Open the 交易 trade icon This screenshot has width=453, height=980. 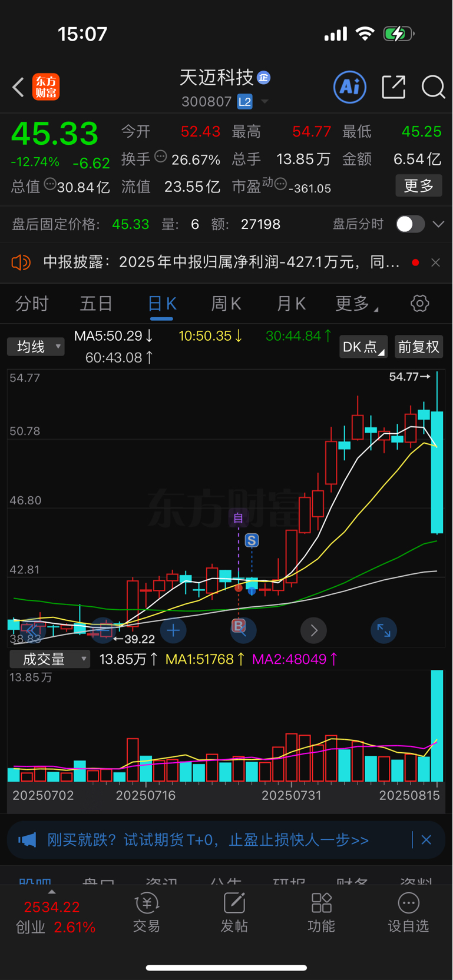pyautogui.click(x=146, y=913)
